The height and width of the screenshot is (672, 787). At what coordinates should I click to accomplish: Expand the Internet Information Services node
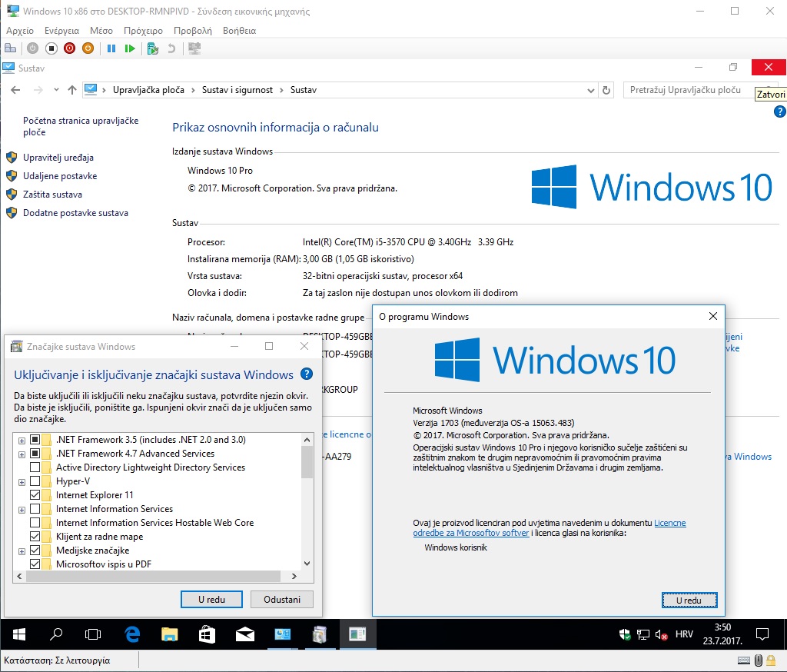point(22,510)
